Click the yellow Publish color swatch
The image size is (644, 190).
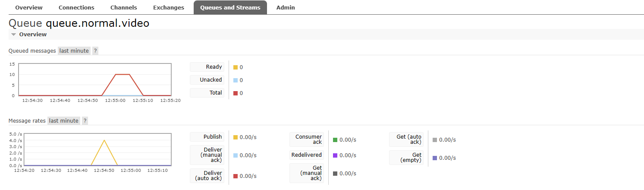(x=236, y=137)
